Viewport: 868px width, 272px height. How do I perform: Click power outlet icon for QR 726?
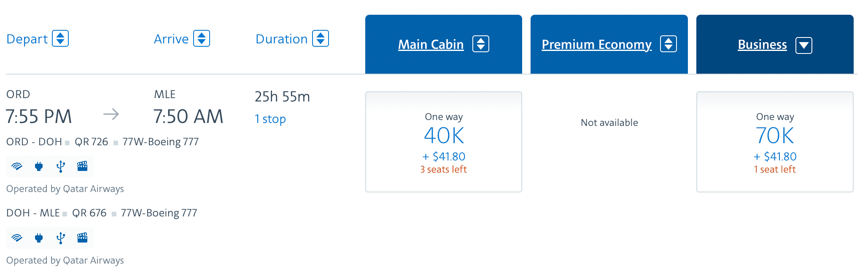pyautogui.click(x=39, y=166)
